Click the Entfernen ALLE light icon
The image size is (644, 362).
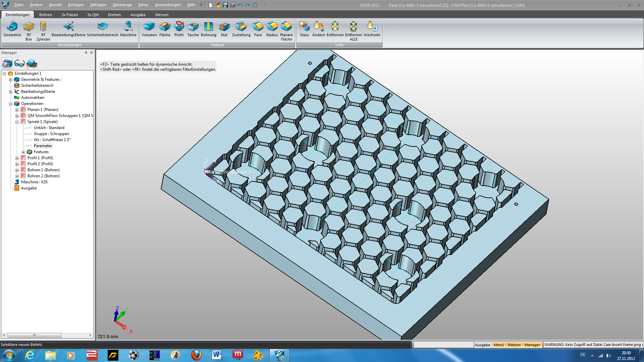coord(354,31)
